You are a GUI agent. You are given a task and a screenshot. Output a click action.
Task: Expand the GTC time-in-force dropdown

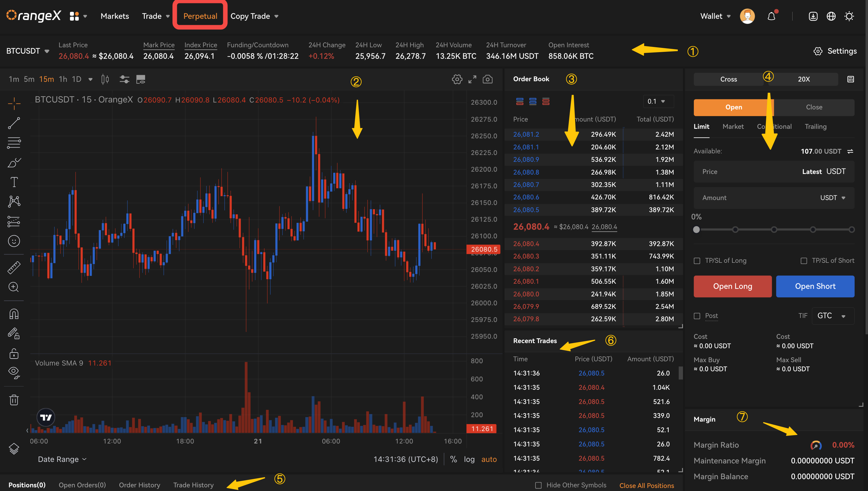point(832,316)
